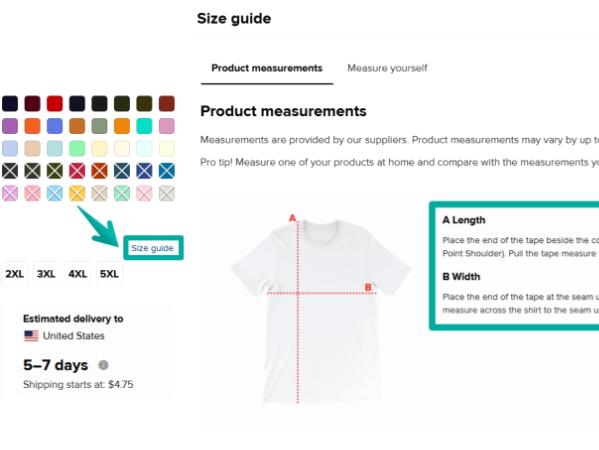Click the white t-shirt measurement image
599x450 pixels.
tap(321, 310)
